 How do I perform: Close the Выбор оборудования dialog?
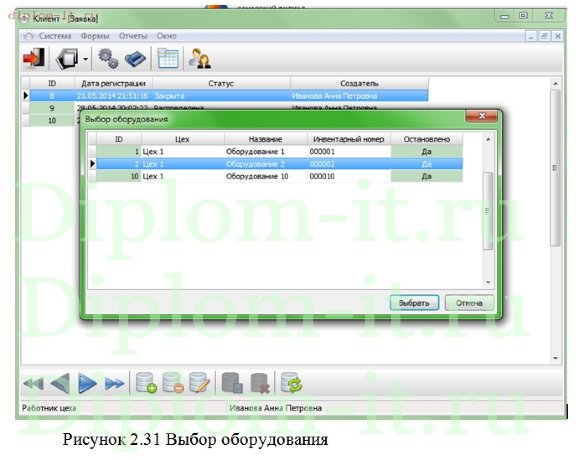tap(481, 116)
